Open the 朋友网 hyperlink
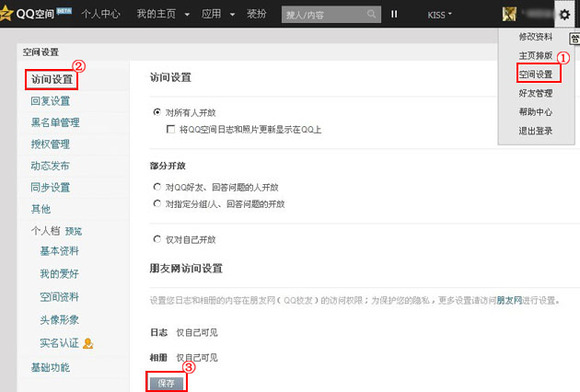This screenshot has width=580, height=392. (x=509, y=300)
